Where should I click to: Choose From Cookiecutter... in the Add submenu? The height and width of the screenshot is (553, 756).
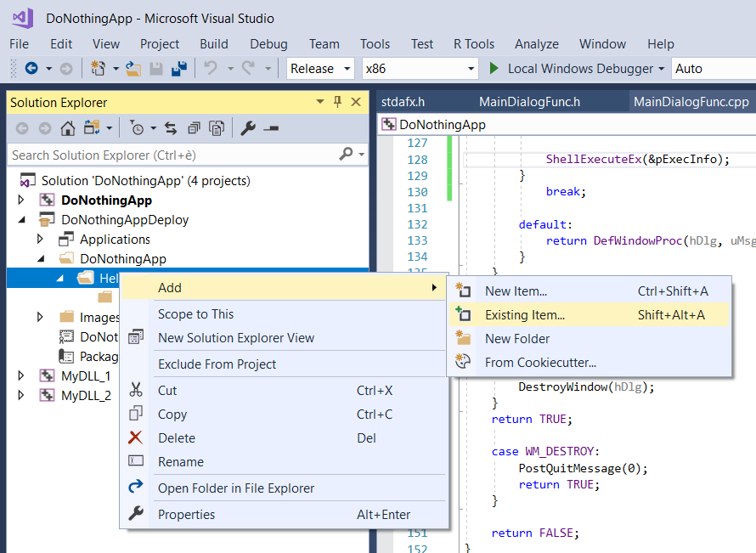tap(590, 362)
